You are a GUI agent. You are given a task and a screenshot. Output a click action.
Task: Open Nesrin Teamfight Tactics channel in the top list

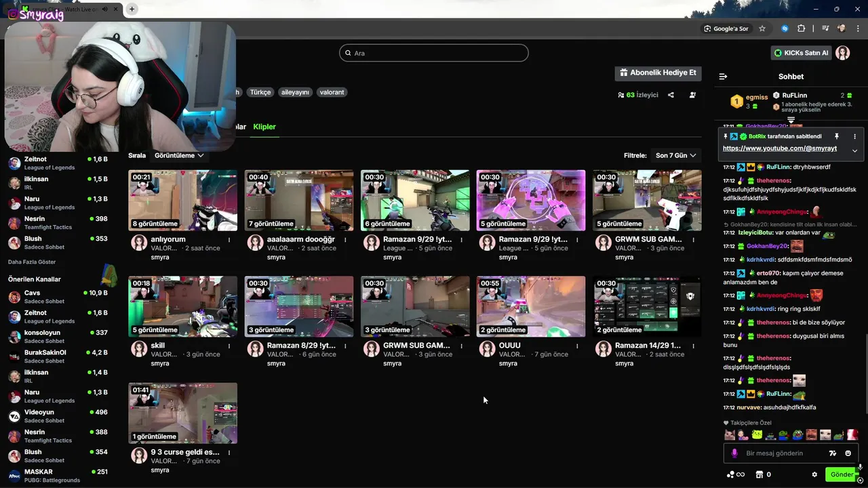tap(58, 223)
